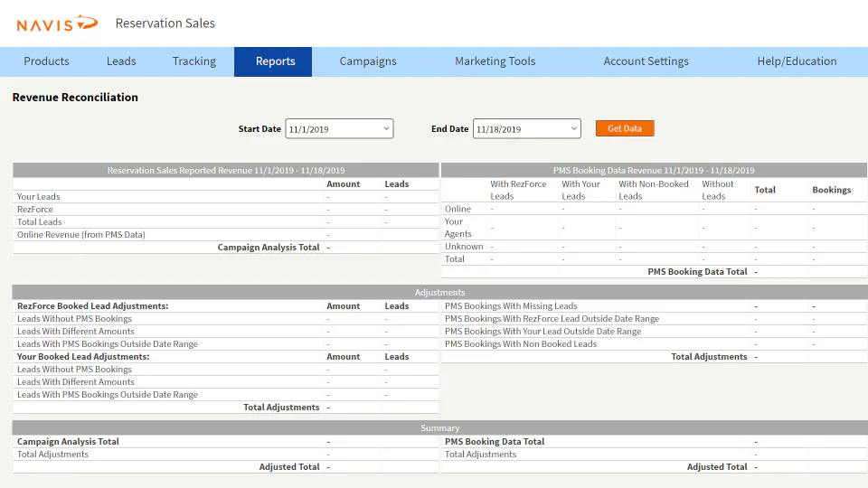Viewport: 868px width, 488px height.
Task: Click the right Adjusted Total label
Action: [717, 467]
